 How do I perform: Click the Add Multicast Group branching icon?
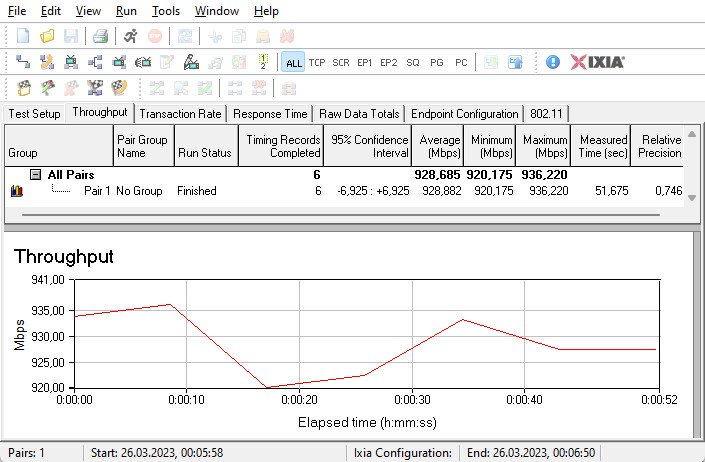click(x=95, y=62)
